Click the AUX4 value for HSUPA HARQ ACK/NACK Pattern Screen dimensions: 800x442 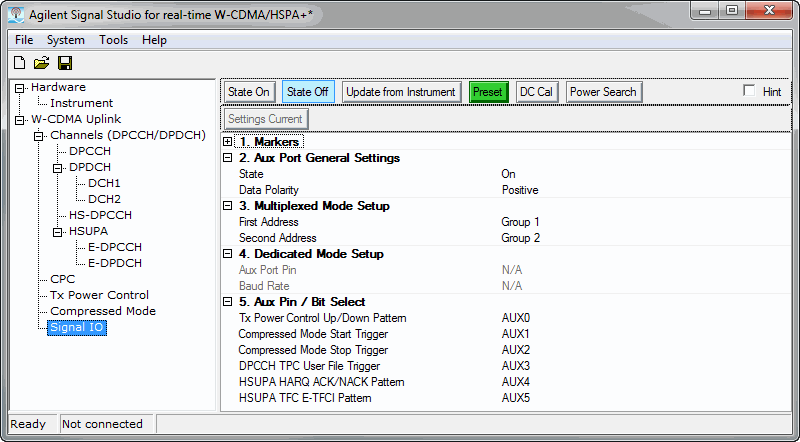(516, 382)
